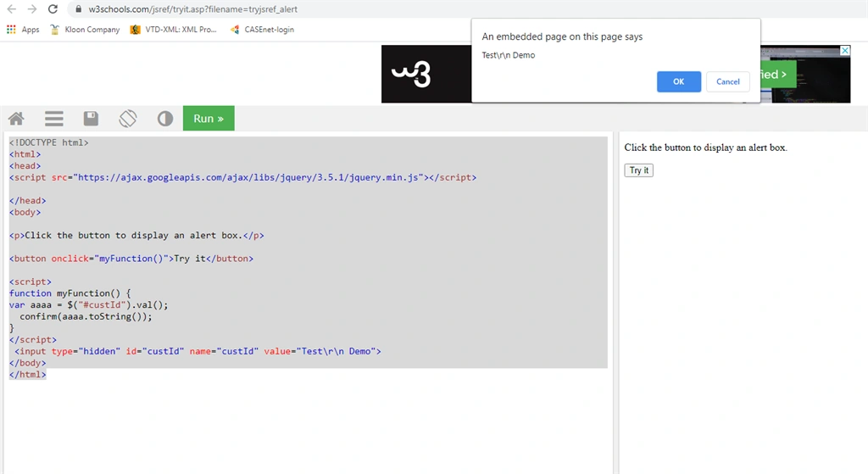The height and width of the screenshot is (474, 868).
Task: Open the hamburger menu icon
Action: [x=53, y=119]
